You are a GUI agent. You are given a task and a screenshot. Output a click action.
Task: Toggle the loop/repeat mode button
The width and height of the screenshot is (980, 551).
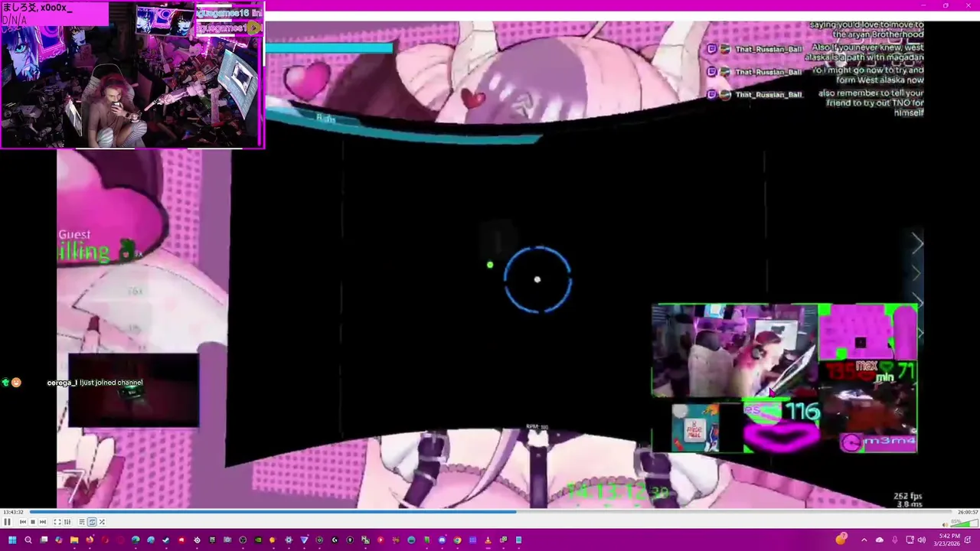pyautogui.click(x=92, y=522)
